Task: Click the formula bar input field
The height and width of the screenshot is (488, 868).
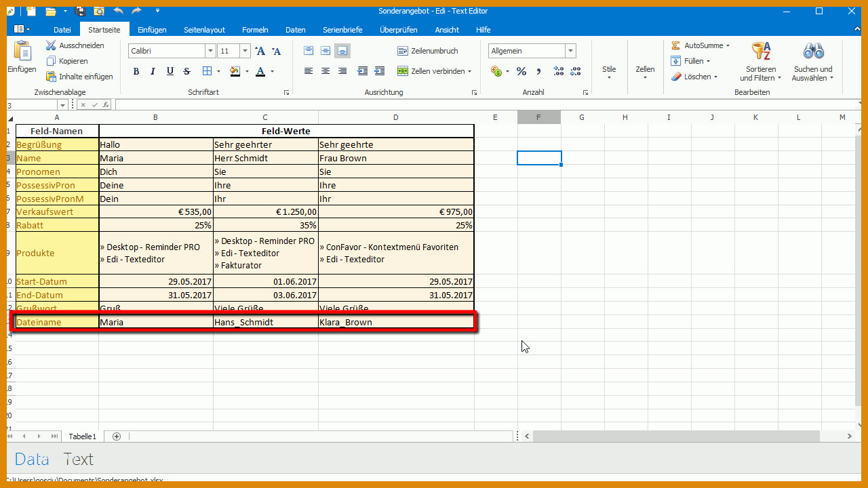Action: point(487,105)
